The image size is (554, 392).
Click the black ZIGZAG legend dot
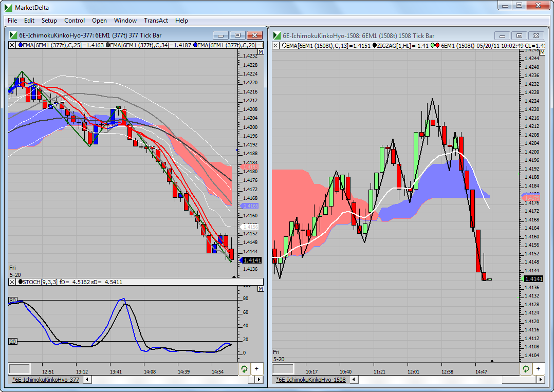tap(375, 45)
